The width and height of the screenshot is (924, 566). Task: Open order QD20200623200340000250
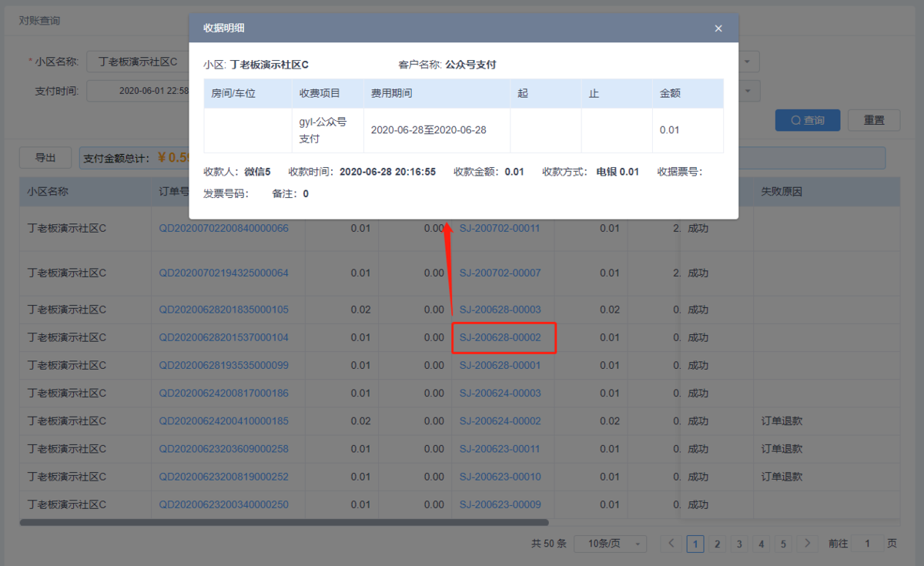(223, 504)
